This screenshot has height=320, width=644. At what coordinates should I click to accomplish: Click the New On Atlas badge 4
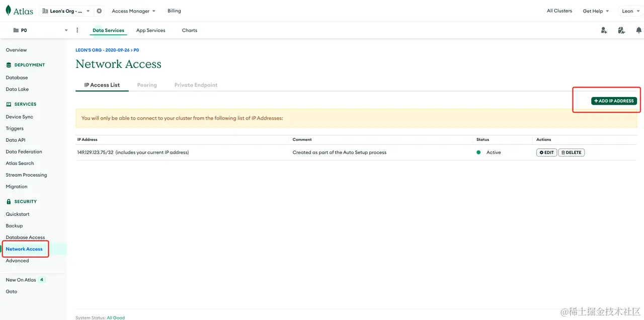42,280
